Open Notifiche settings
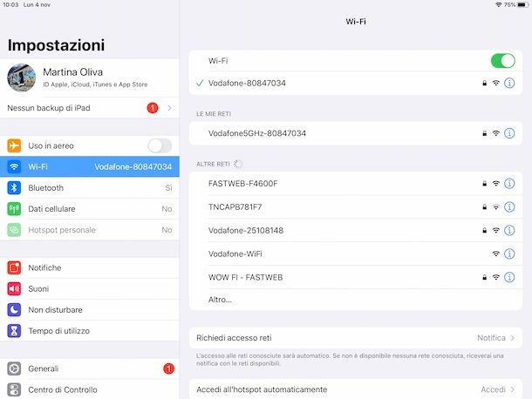 click(90, 267)
